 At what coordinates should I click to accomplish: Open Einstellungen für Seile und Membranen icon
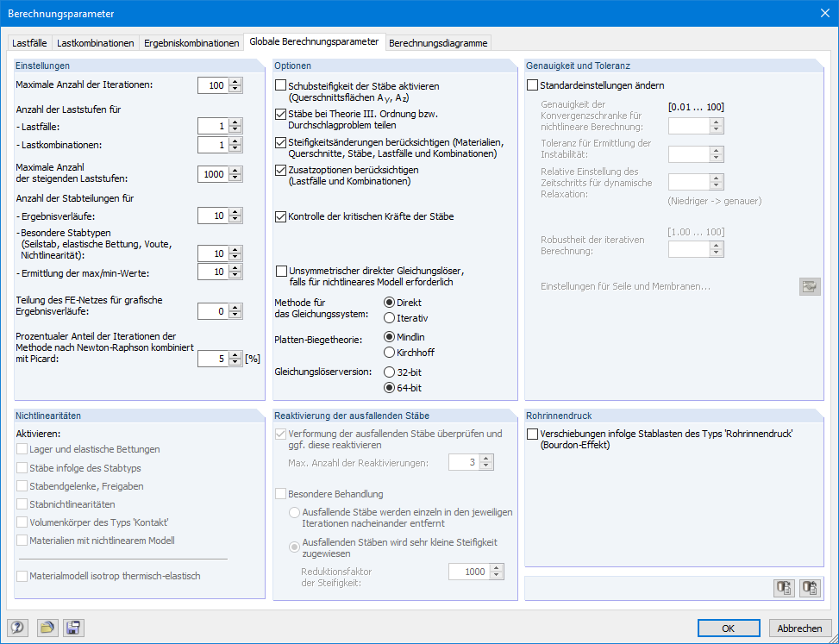tap(809, 285)
